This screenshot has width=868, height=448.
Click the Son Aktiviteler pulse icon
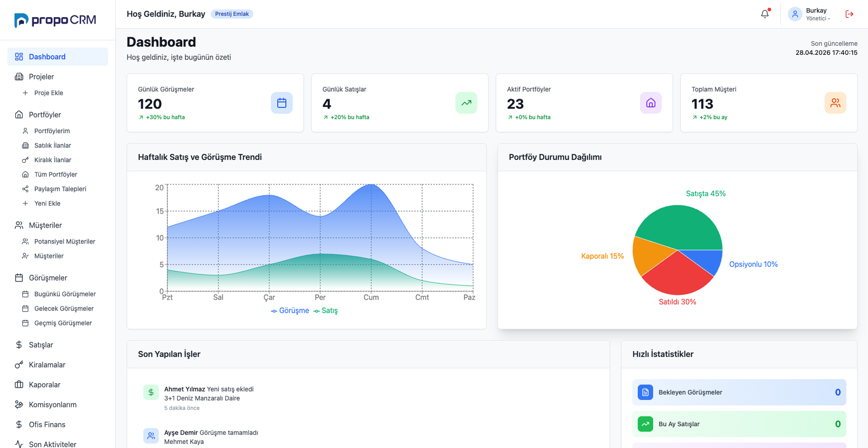19,444
